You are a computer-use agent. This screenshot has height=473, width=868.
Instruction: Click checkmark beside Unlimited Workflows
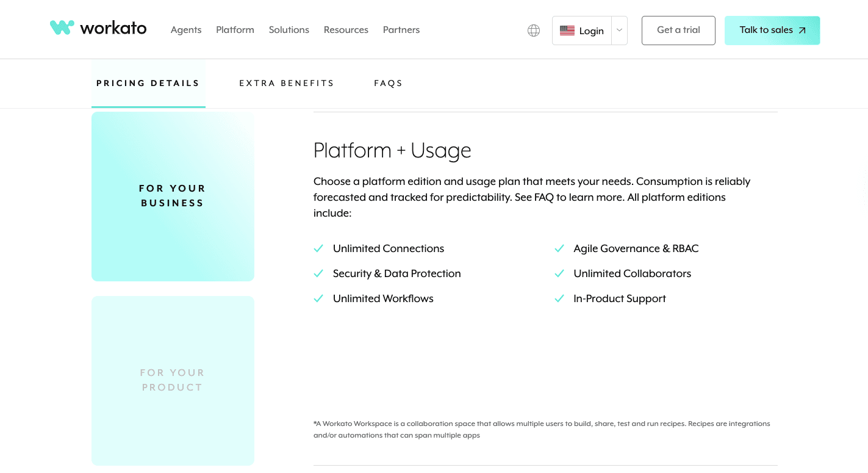point(318,298)
